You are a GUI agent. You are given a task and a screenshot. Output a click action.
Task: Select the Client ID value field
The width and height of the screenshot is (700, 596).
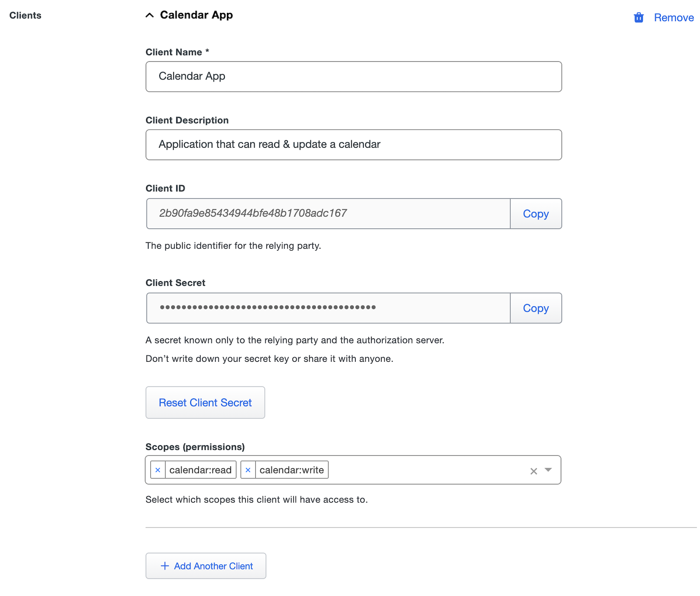coord(327,214)
